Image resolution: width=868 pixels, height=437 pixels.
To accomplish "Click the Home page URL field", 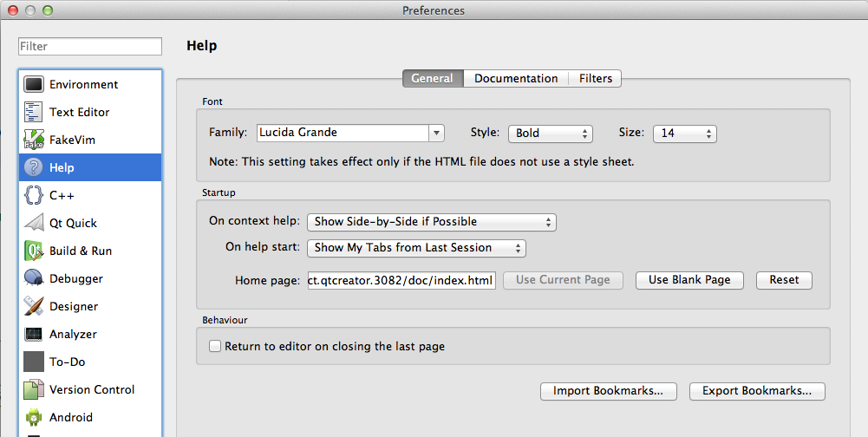I will pyautogui.click(x=401, y=280).
